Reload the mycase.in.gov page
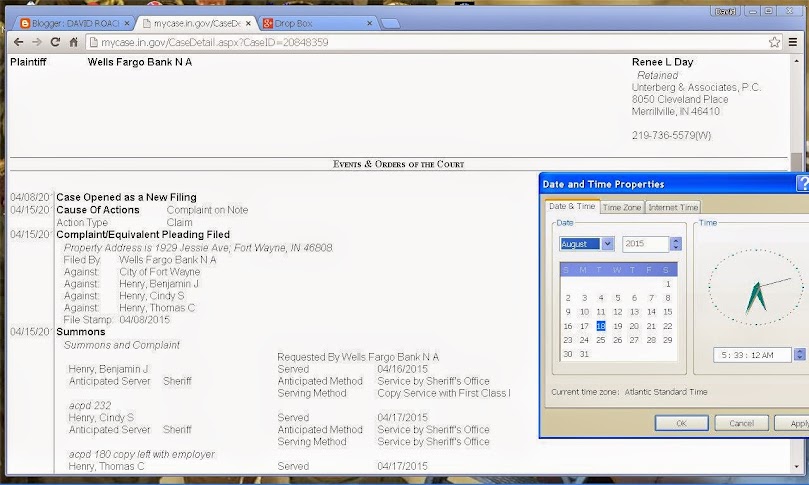The width and height of the screenshot is (809, 485). tap(55, 42)
